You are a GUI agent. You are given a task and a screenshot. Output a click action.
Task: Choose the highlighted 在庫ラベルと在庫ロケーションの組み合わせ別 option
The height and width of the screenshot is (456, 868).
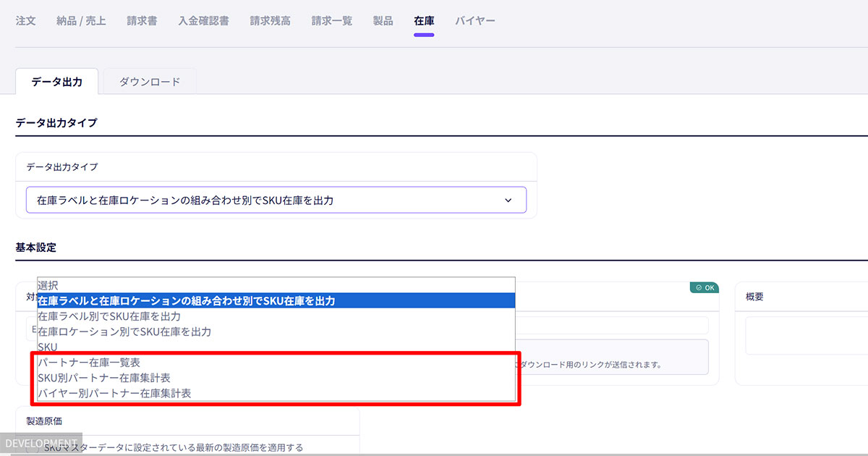point(276,300)
